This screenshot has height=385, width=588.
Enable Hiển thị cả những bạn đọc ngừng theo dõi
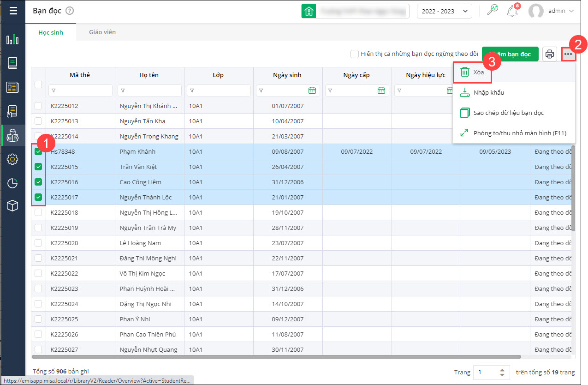click(355, 54)
